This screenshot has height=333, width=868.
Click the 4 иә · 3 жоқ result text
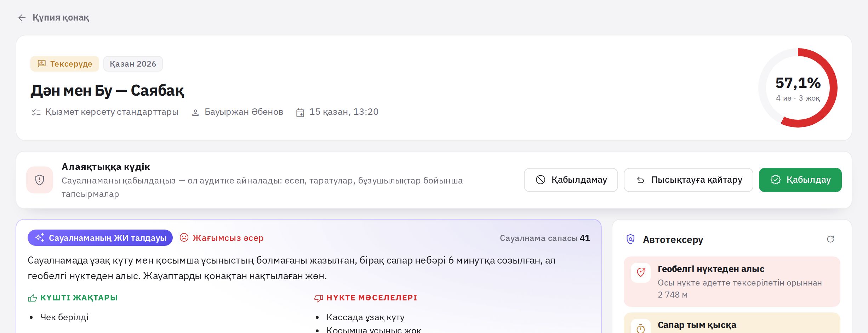[x=798, y=98]
